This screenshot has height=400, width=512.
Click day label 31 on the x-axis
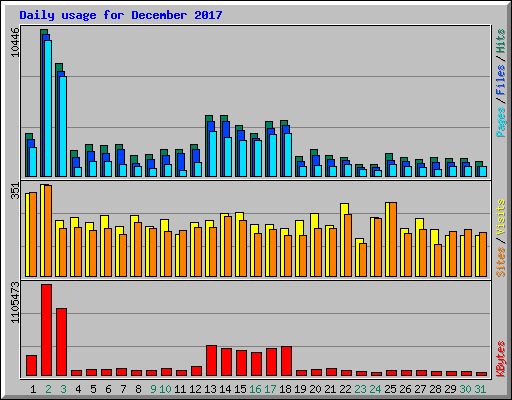coord(480,389)
